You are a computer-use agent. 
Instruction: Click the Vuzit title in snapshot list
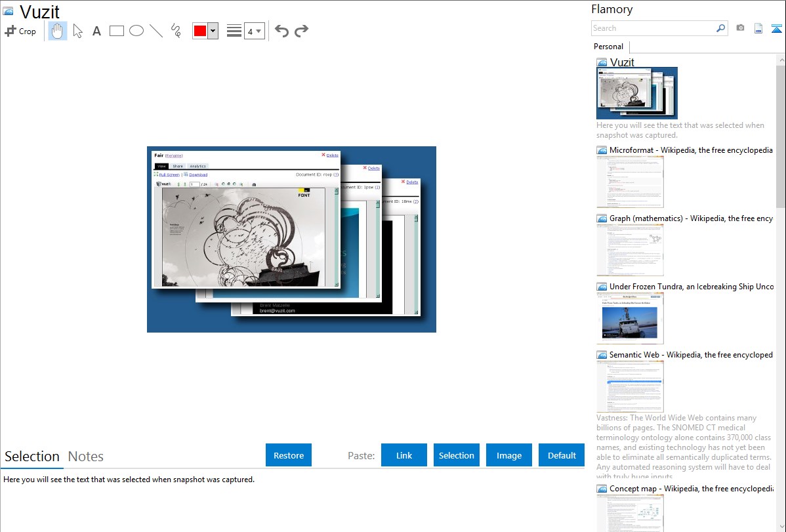622,62
